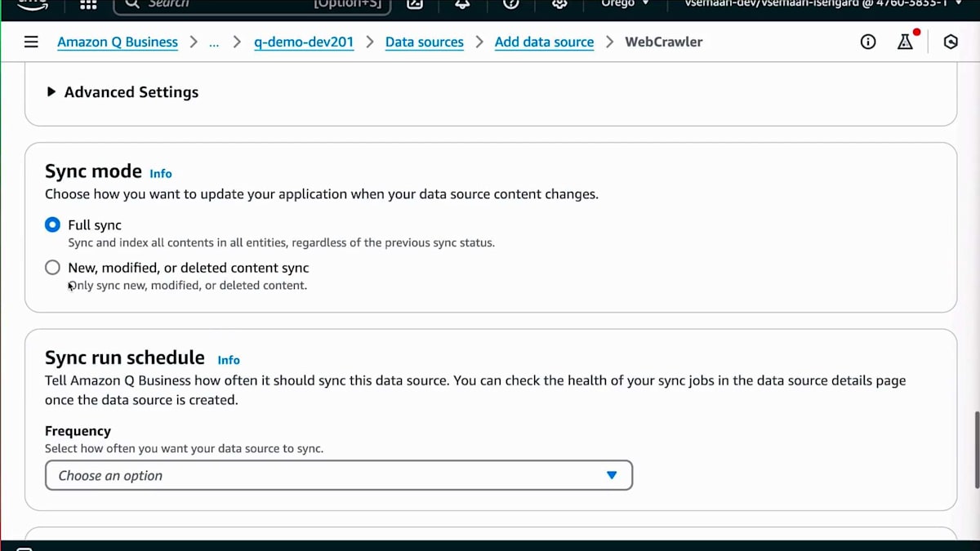Viewport: 980px width, 551px height.
Task: Click the Sync mode heading
Action: tap(93, 171)
